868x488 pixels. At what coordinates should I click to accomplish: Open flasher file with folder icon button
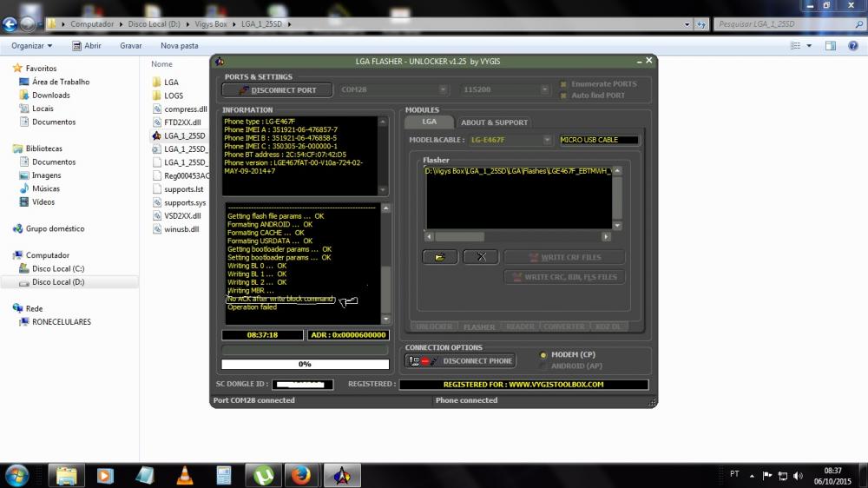click(x=439, y=257)
